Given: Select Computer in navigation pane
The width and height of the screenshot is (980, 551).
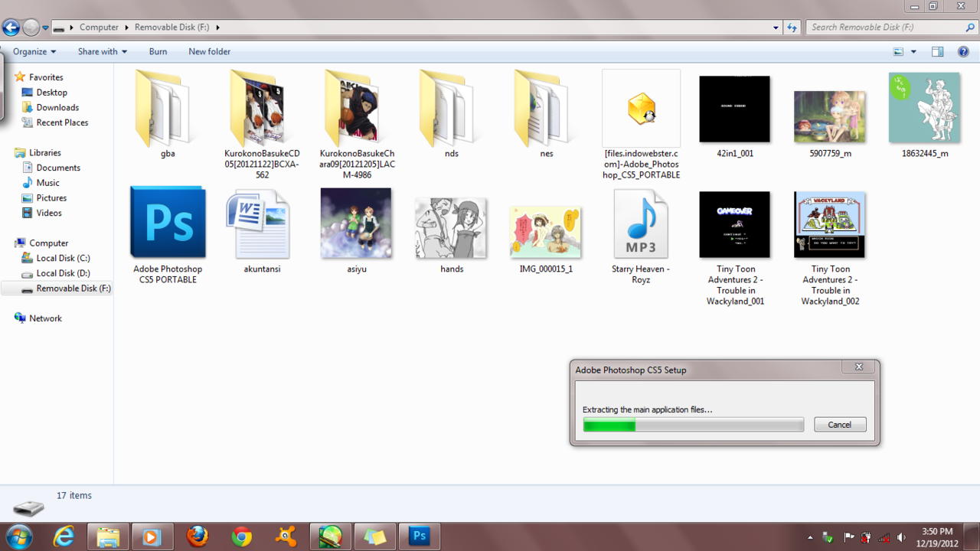Looking at the screenshot, I should pos(48,243).
